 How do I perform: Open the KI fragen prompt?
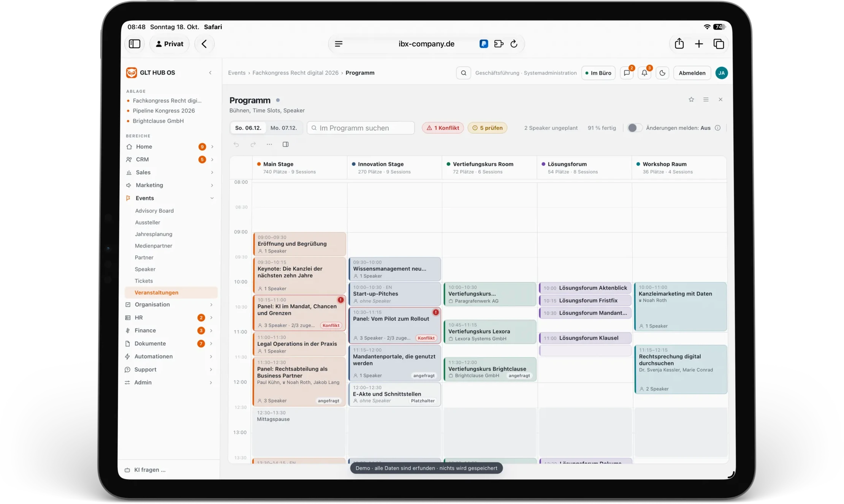pyautogui.click(x=150, y=470)
